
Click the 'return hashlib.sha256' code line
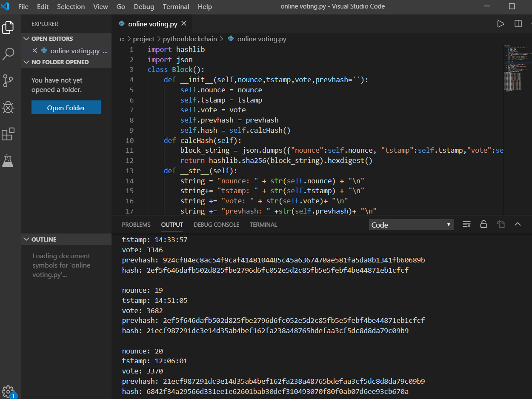[x=276, y=160]
